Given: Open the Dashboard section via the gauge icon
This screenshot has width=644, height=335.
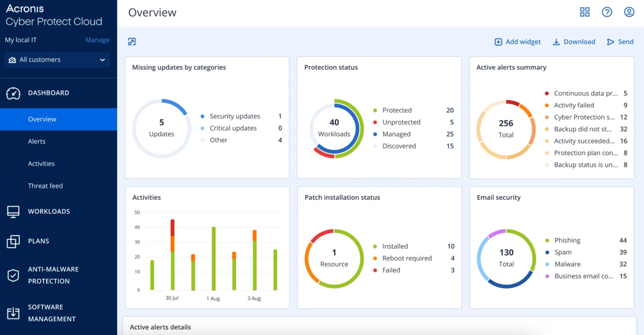Looking at the screenshot, I should coord(13,92).
